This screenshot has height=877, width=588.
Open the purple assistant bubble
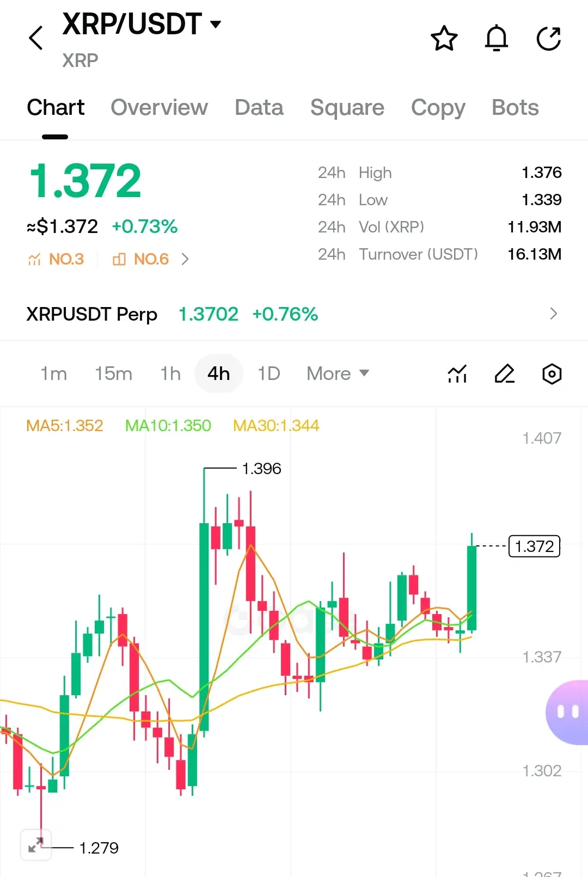click(x=567, y=712)
